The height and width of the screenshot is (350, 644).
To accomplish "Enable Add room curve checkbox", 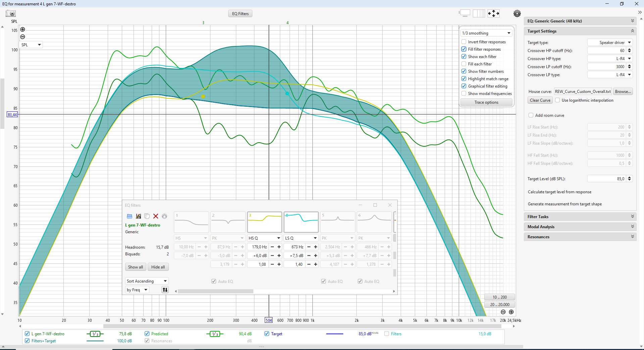I will [531, 115].
